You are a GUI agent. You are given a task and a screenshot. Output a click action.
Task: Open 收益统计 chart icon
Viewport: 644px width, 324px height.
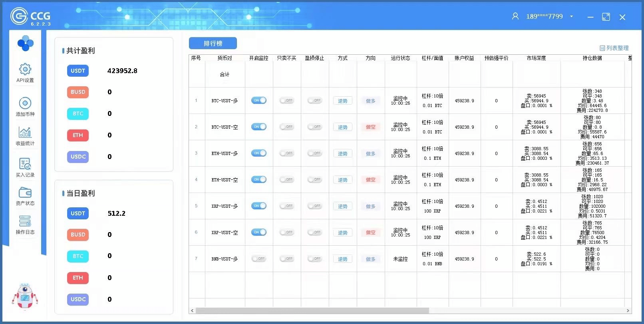click(x=25, y=132)
